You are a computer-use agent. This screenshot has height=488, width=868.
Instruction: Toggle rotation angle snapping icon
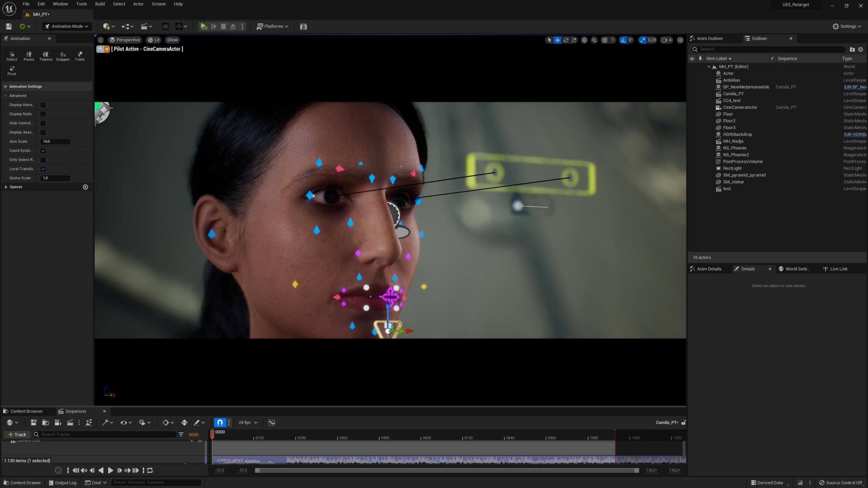point(624,40)
